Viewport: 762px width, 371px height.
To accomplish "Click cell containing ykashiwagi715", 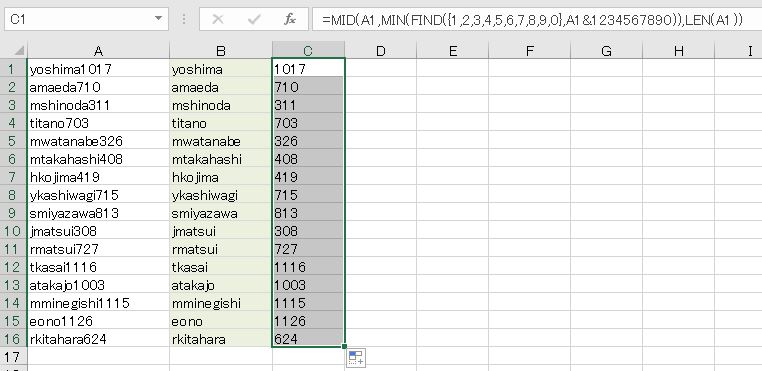I will coord(98,195).
